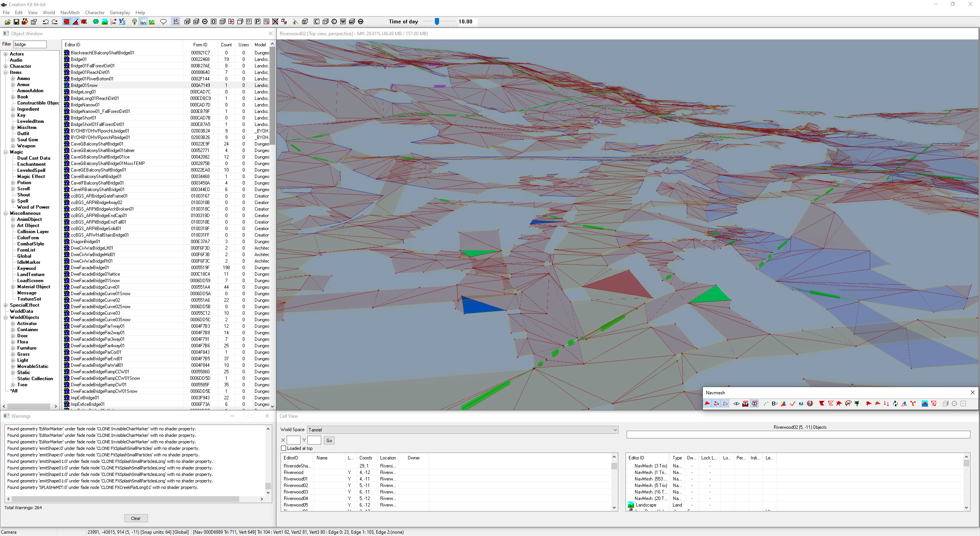Run the navmesh checkmark validation tool
This screenshot has height=536, width=980.
point(792,404)
